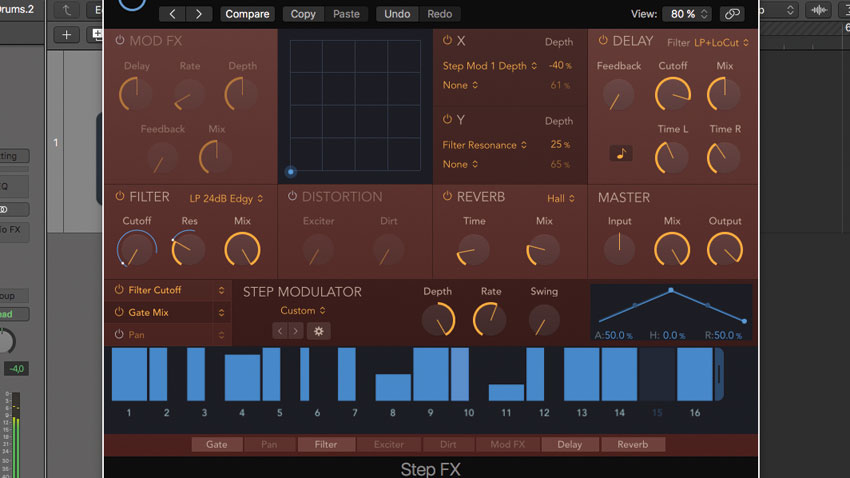Click the A:50.0% envelope attack value
Viewport: 850px width, 478px height.
(614, 335)
